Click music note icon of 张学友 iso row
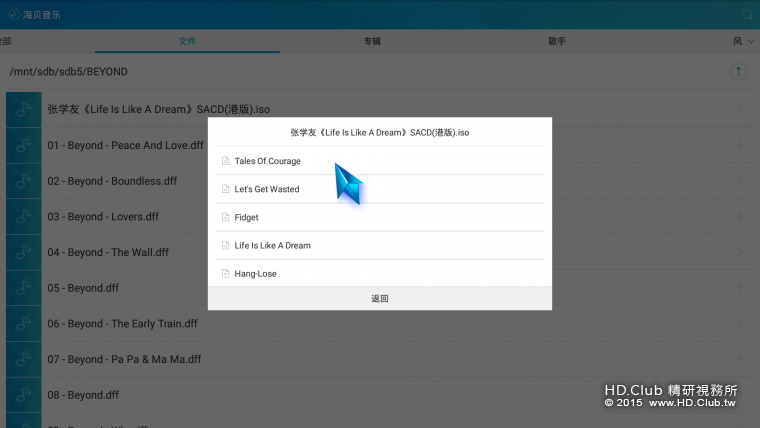760x428 pixels. click(24, 110)
